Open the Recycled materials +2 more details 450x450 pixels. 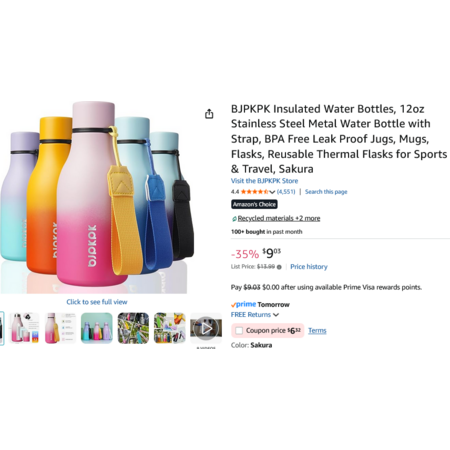(279, 218)
